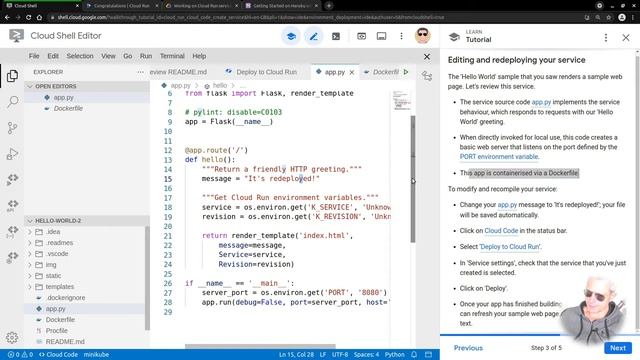The image size is (640, 360).
Task: Select Python language mode in status bar
Action: point(395,354)
